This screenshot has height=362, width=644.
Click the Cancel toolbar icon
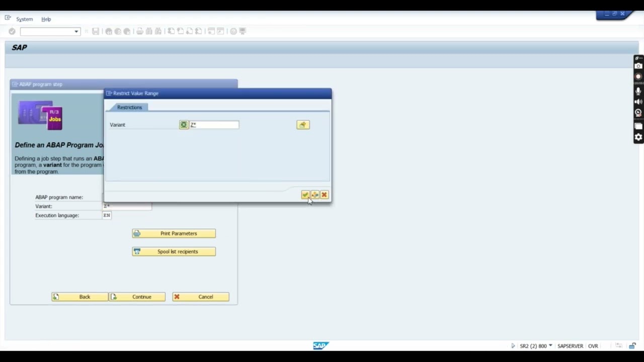click(x=127, y=31)
